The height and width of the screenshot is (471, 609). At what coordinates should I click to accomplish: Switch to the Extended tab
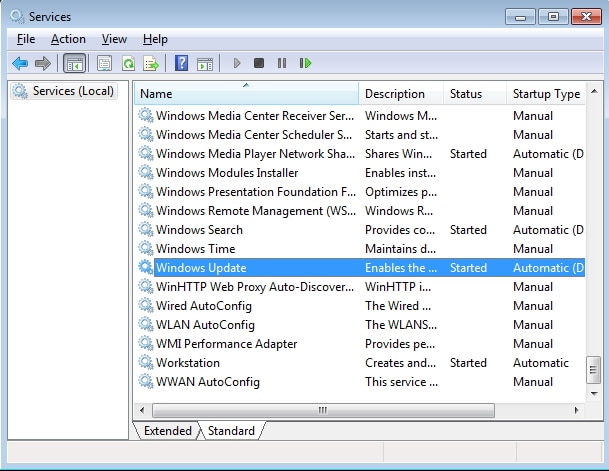point(167,431)
